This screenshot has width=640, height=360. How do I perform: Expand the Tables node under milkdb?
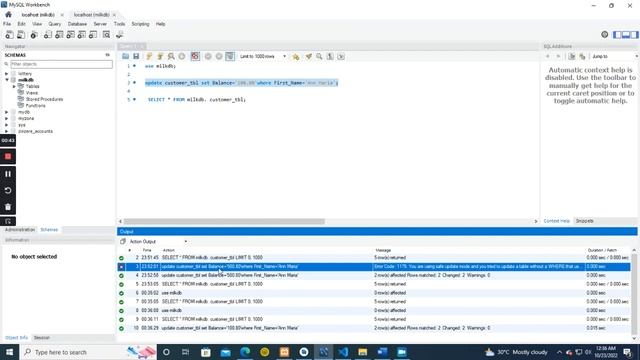(x=14, y=87)
